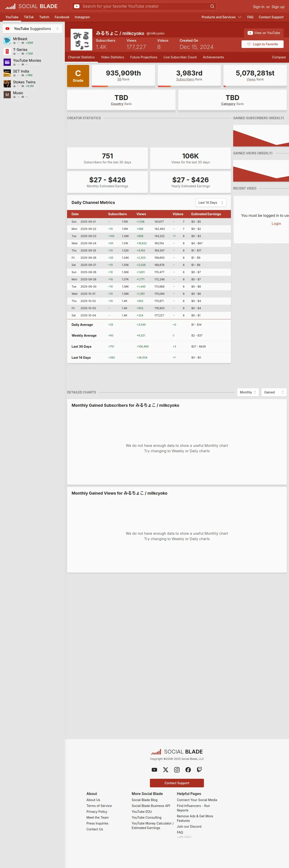This screenshot has height=868, width=289.
Task: Open Terms of Service footer link
Action: (99, 806)
